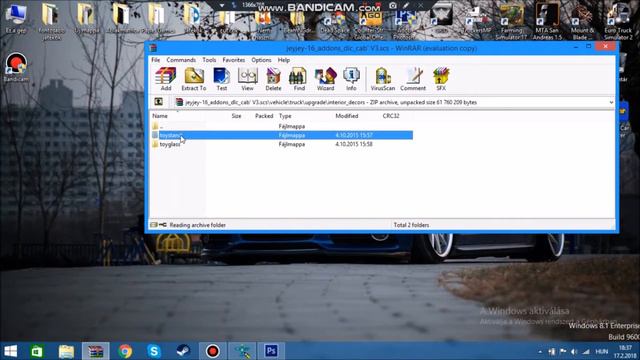Sort by the Packed column header
The image size is (640, 360).
coord(264,116)
